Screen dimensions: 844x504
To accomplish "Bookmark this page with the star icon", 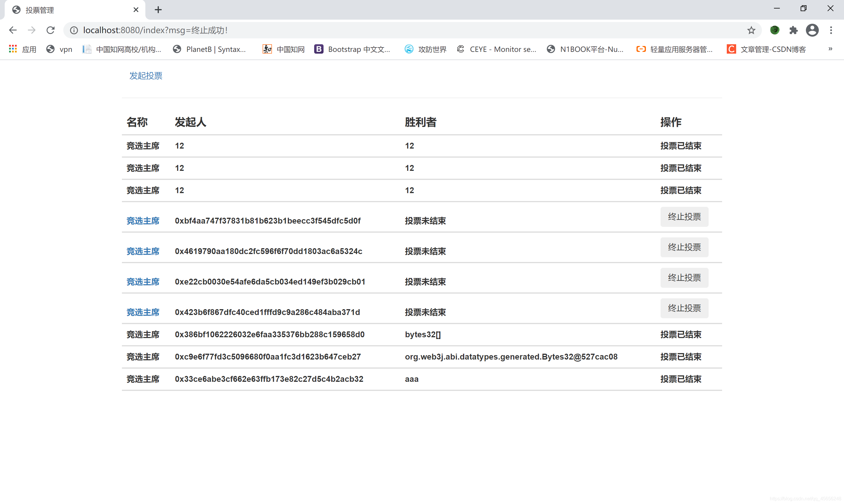I will click(751, 30).
